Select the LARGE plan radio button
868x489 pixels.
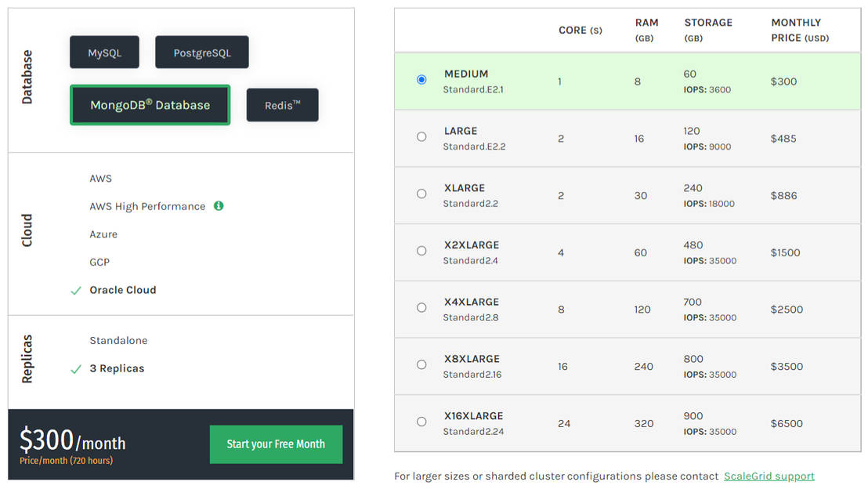(x=421, y=137)
